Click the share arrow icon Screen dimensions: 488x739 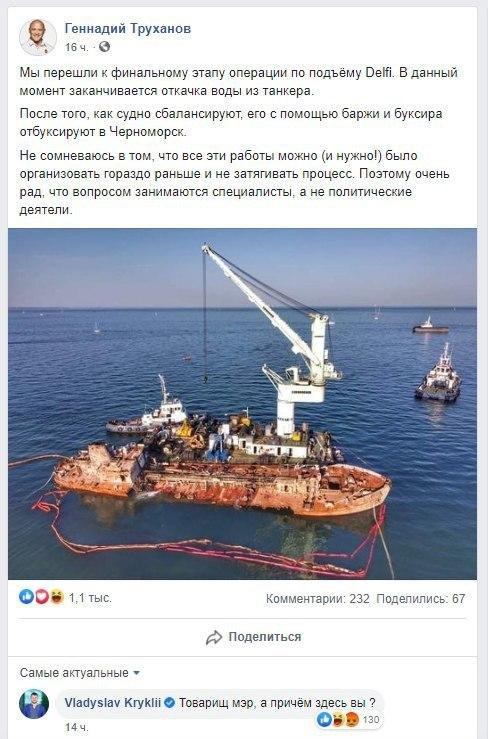[214, 637]
